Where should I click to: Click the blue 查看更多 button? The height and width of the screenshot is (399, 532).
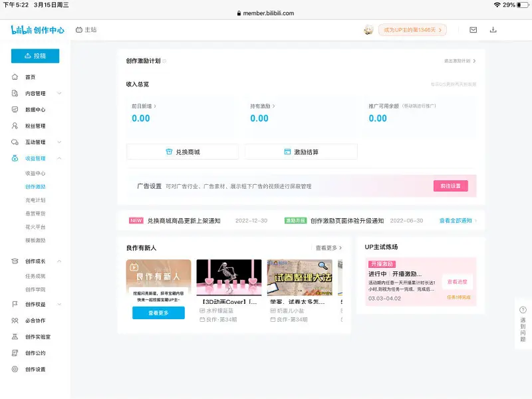coord(158,313)
